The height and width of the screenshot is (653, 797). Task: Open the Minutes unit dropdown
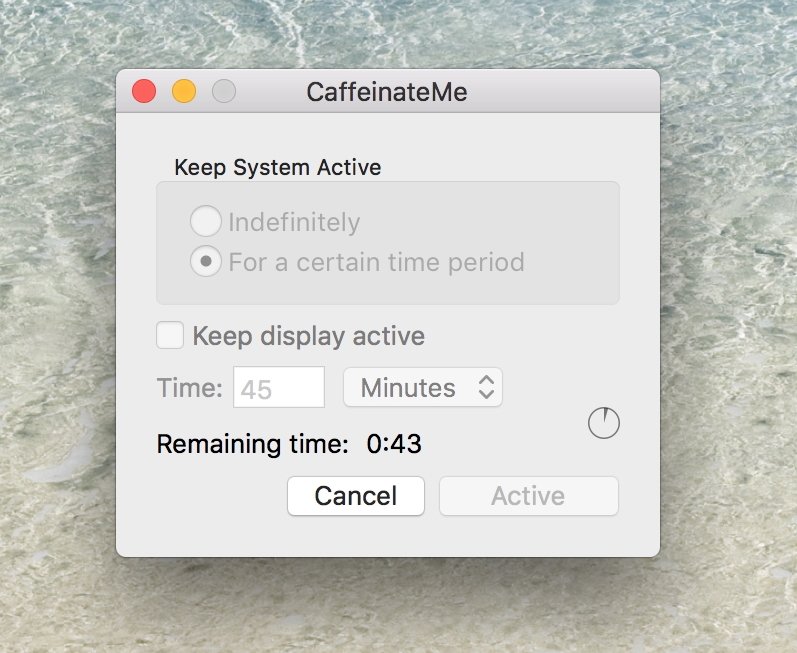pyautogui.click(x=423, y=387)
